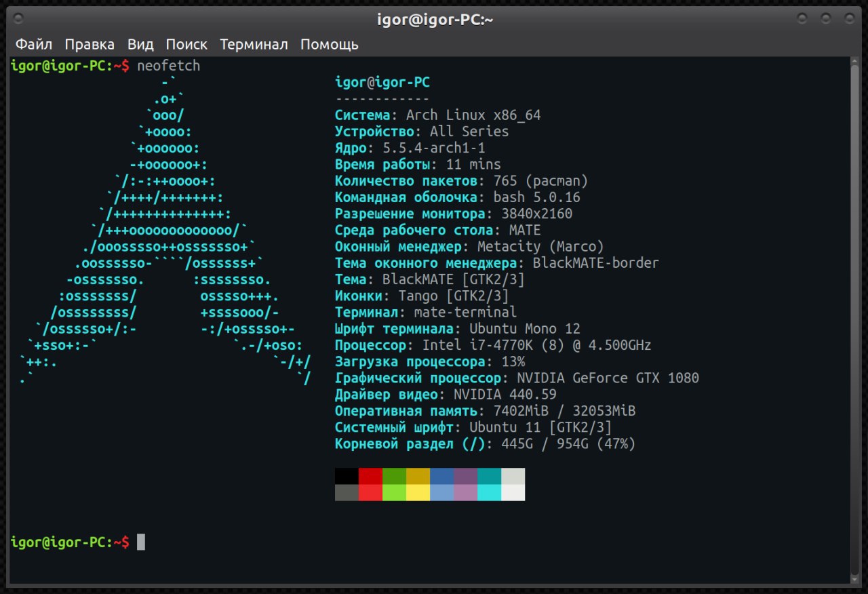This screenshot has height=594, width=868.
Task: Click the 'Ubuntu 11 [GTK2/3]' system font value
Action: click(x=540, y=427)
